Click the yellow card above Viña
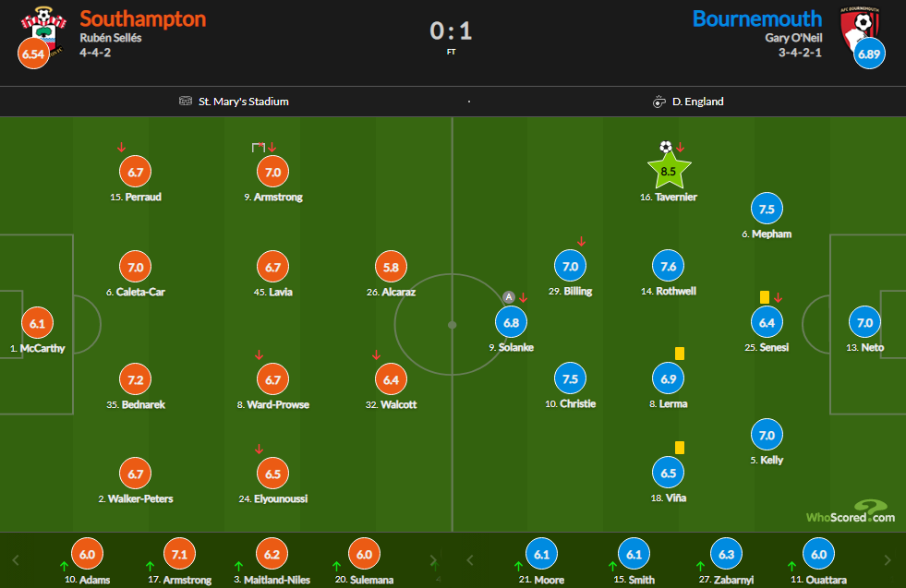 [x=679, y=448]
